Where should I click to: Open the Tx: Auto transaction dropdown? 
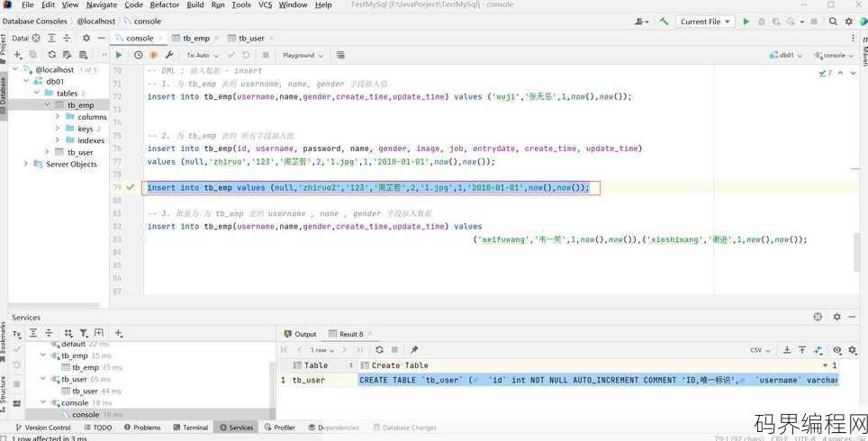[x=203, y=55]
